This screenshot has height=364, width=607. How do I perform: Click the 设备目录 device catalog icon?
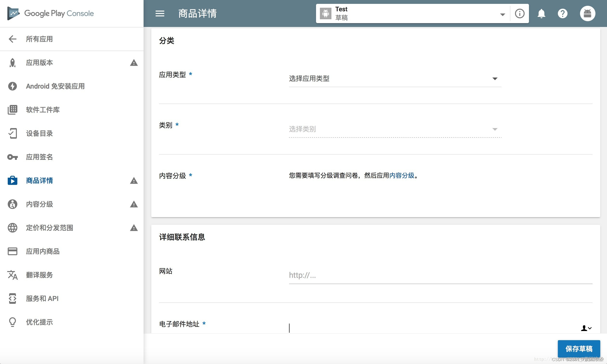tap(12, 133)
